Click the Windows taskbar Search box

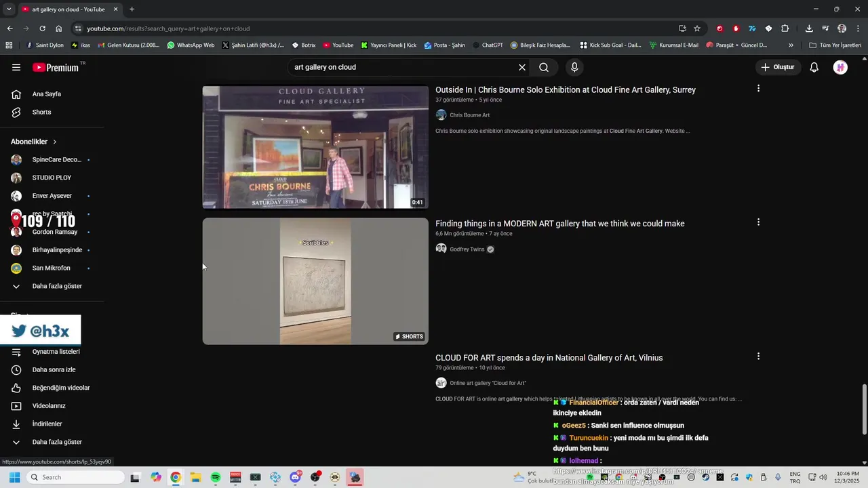pyautogui.click(x=75, y=477)
